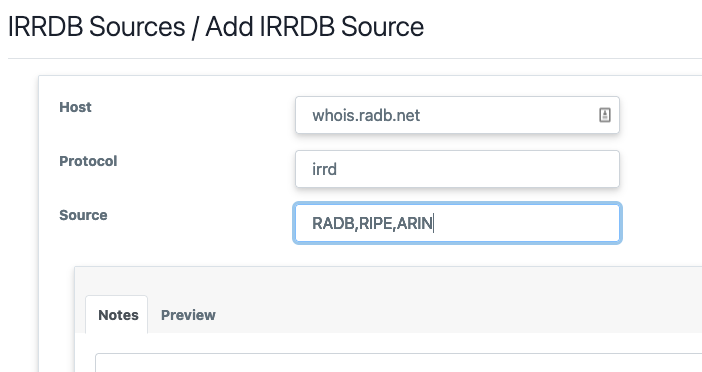
Task: Click the contact autofill icon in Host field
Action: point(604,115)
